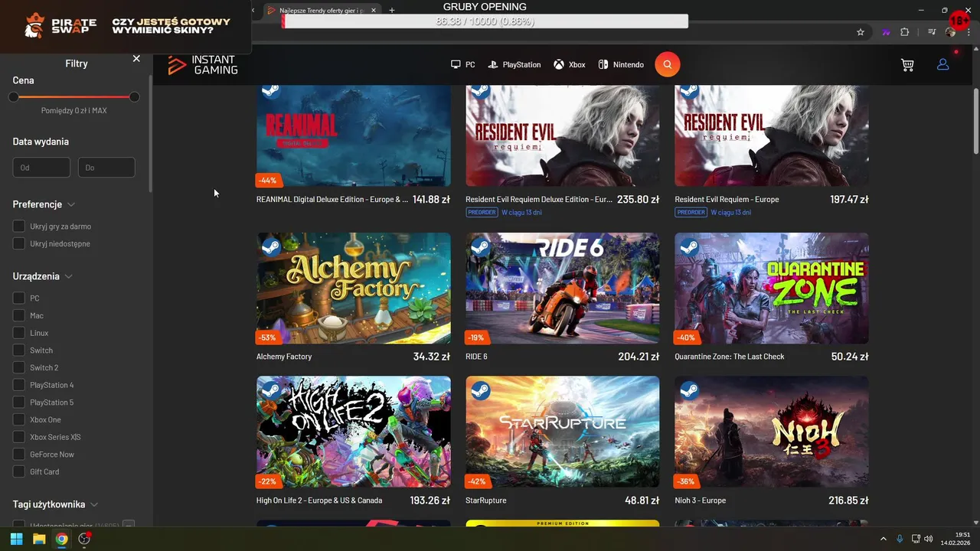Open the user account icon
Image resolution: width=980 pixels, height=551 pixels.
coord(943,64)
